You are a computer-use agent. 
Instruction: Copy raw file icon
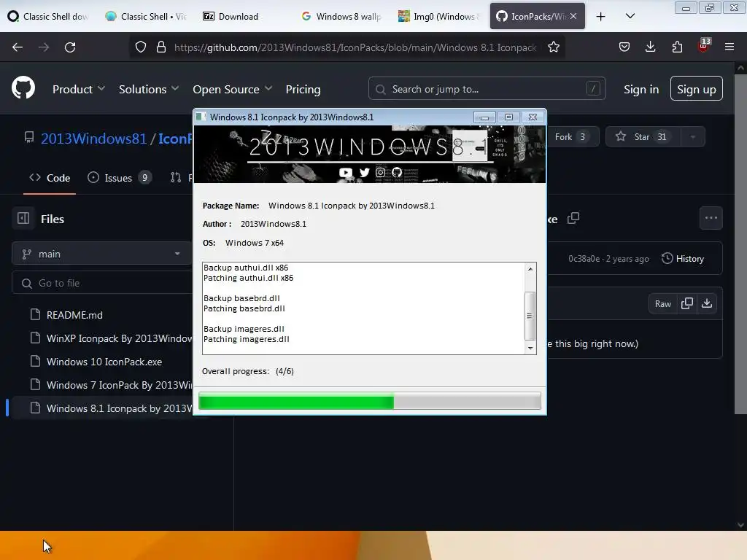686,304
